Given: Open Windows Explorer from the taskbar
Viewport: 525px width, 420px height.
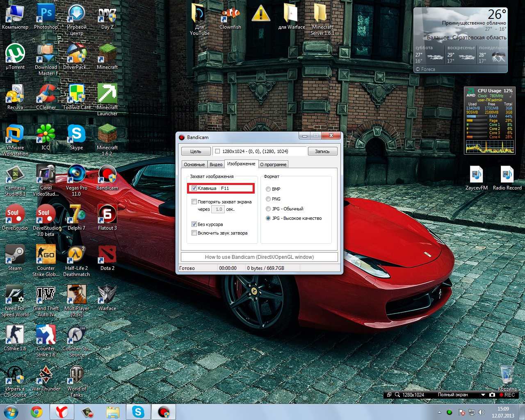Looking at the screenshot, I should (113, 412).
